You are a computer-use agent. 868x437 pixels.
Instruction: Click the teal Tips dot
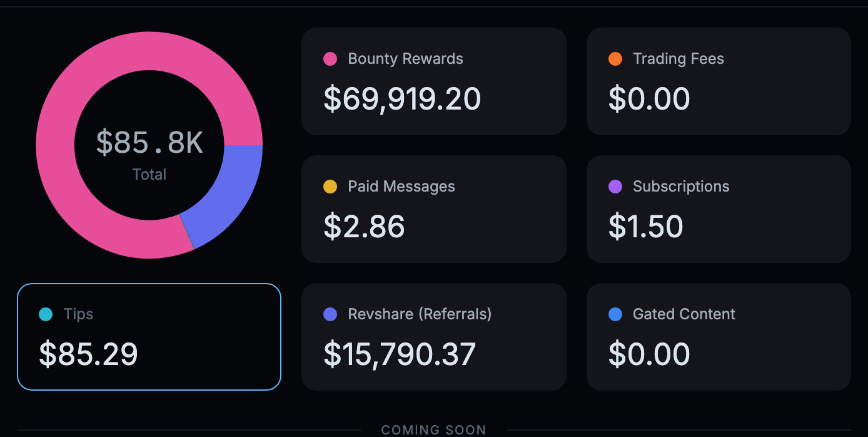tap(46, 314)
